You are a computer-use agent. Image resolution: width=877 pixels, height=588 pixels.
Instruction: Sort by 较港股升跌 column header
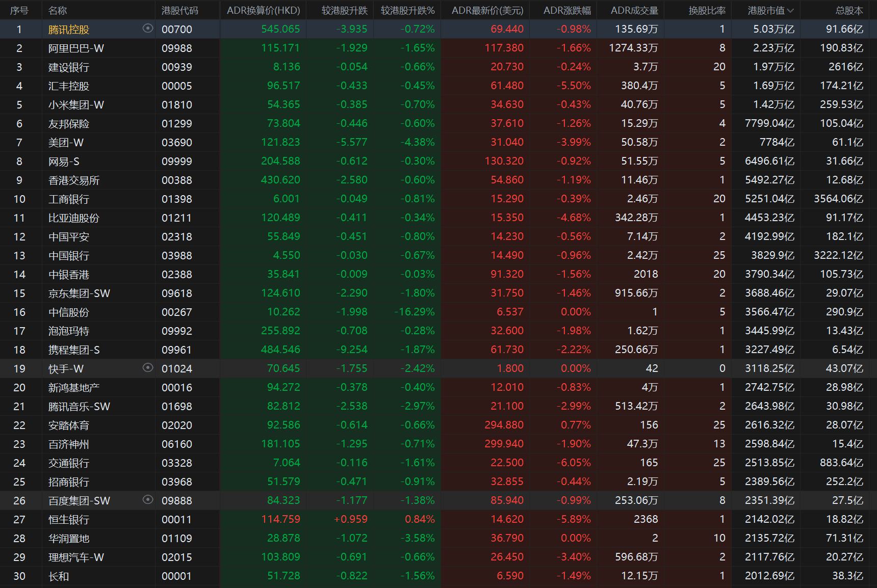[344, 10]
